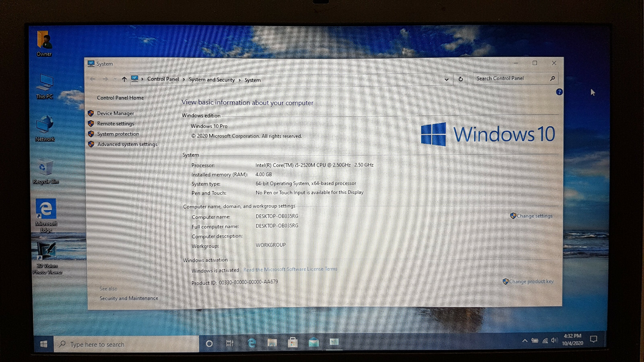Open File Explorer from the taskbar
Screen dimensions: 644x362
tap(272, 343)
